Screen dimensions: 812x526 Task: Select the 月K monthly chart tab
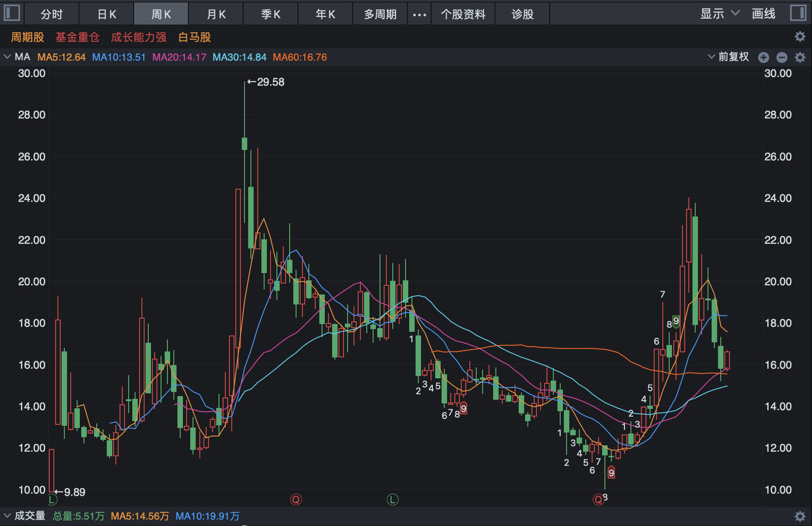[216, 14]
